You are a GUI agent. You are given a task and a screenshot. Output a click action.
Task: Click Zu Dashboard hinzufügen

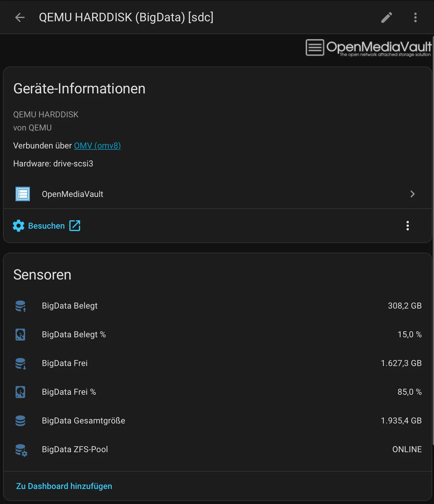coord(64,486)
